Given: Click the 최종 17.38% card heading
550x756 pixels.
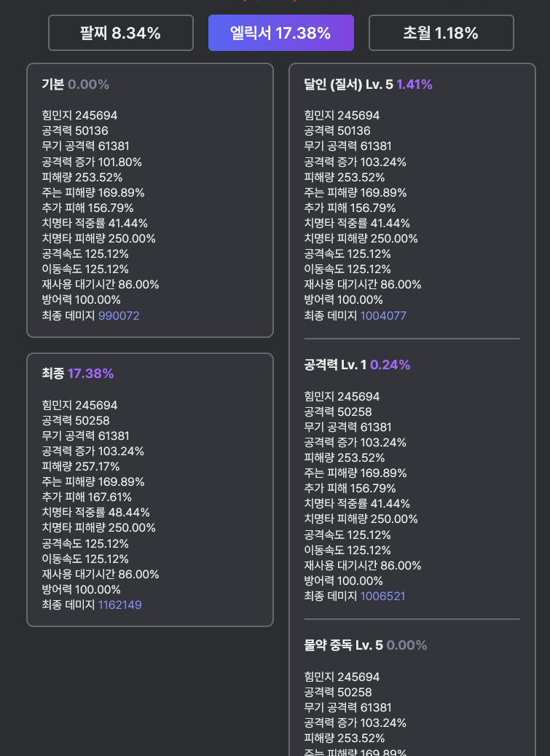Looking at the screenshot, I should pos(78,374).
